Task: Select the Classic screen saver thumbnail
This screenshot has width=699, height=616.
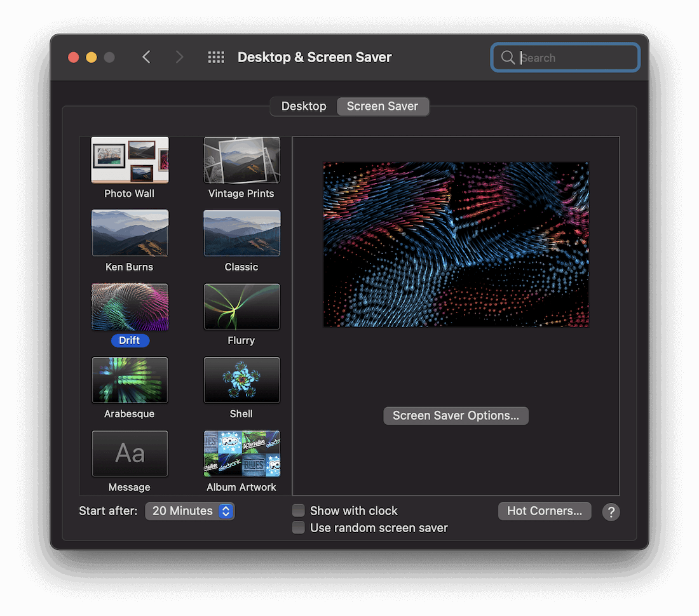Action: point(241,233)
